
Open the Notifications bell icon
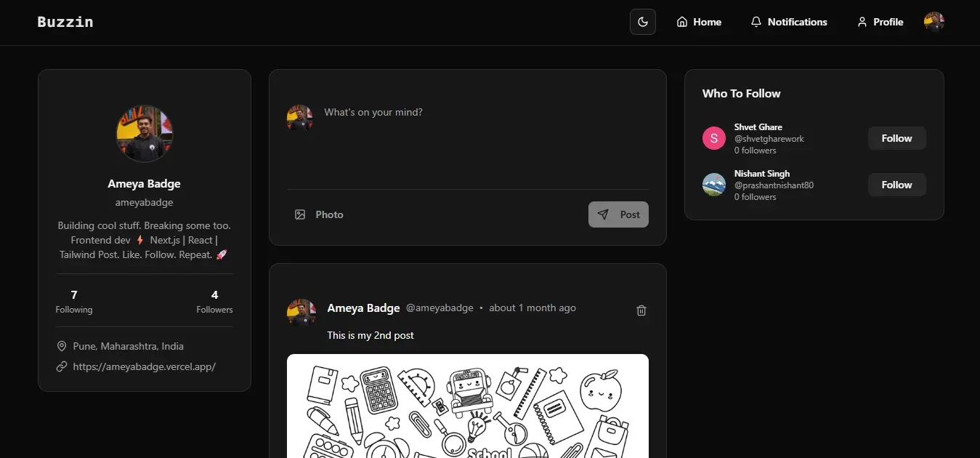click(756, 22)
